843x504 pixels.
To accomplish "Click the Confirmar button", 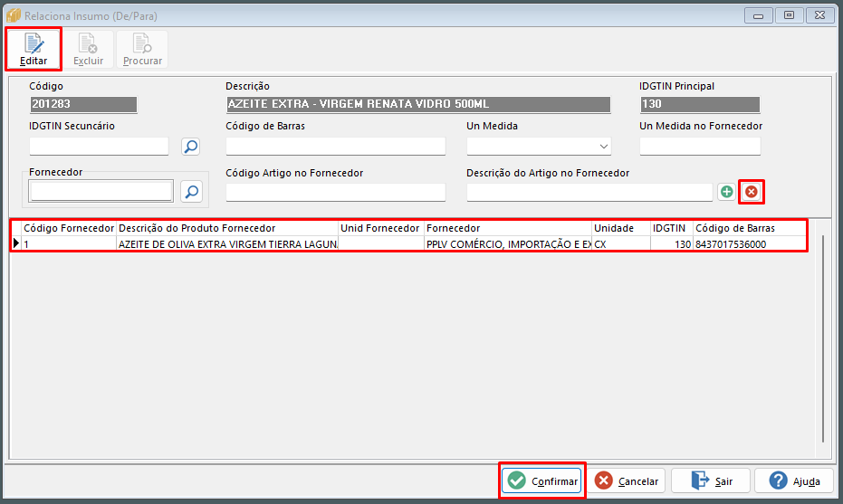I will (541, 480).
